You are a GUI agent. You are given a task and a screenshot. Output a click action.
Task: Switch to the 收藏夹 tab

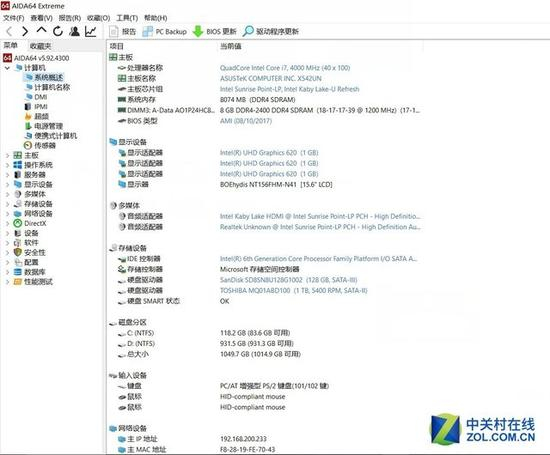pos(41,46)
